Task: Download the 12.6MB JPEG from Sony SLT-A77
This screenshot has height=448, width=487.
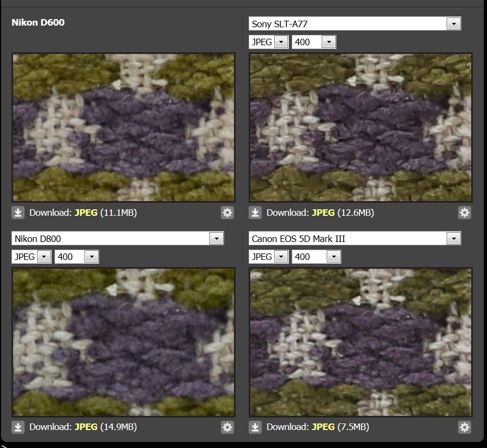Action: tap(323, 213)
